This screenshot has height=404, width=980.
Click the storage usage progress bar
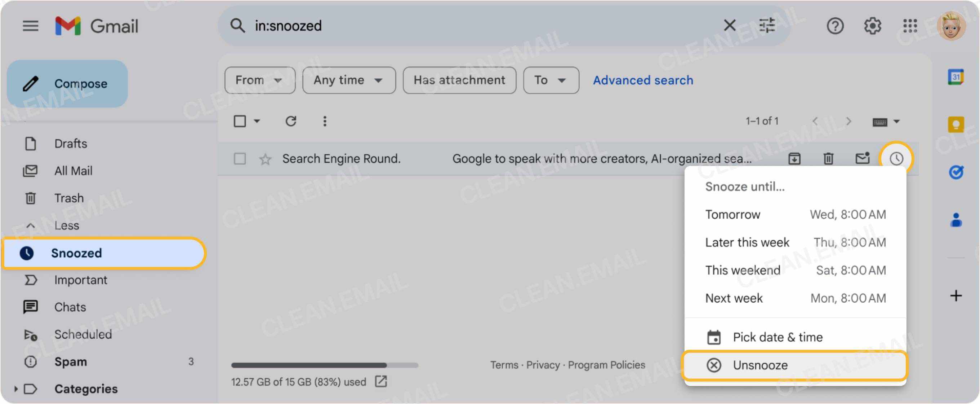tap(325, 364)
